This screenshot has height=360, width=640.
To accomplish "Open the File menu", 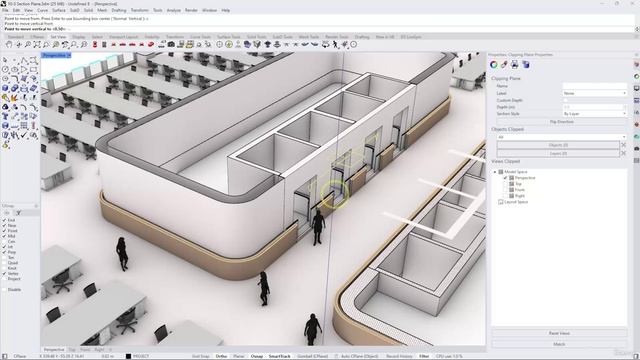I will pos(5,10).
